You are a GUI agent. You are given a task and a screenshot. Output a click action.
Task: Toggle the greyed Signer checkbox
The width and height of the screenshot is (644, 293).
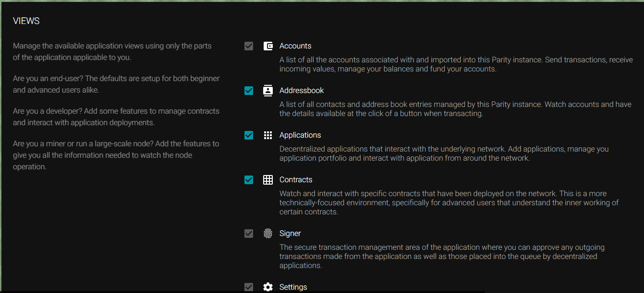coord(249,234)
